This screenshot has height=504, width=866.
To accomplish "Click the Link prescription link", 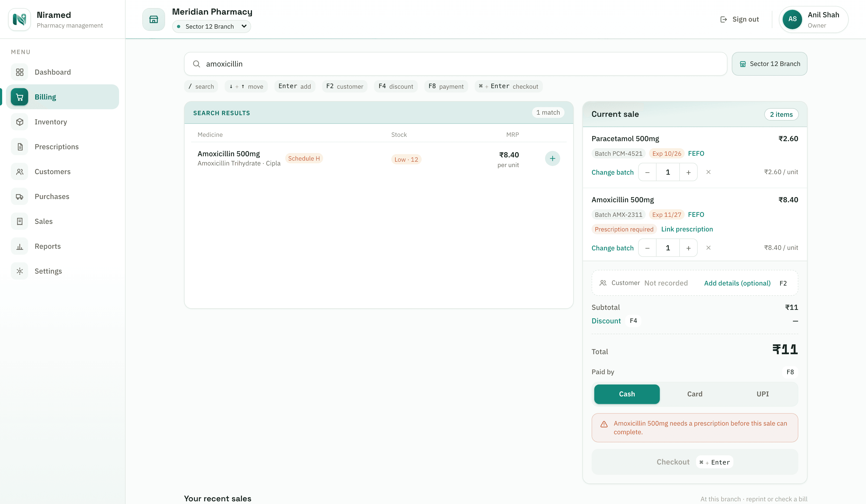I will pos(687,229).
